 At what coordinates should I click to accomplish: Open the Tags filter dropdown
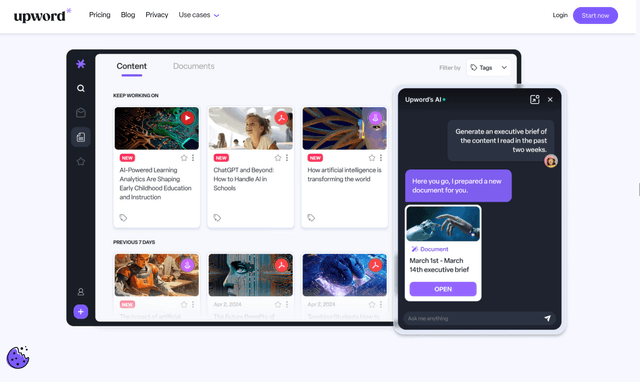click(x=489, y=68)
